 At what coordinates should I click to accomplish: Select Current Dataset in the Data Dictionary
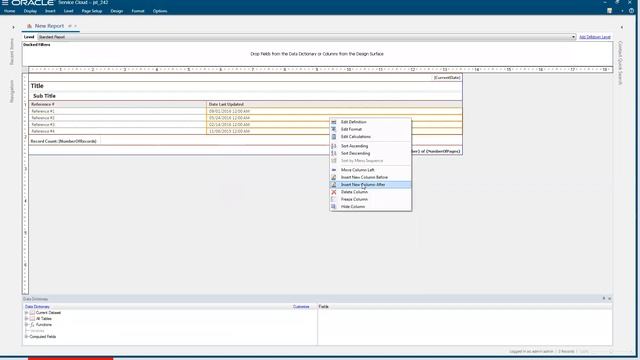click(x=48, y=313)
